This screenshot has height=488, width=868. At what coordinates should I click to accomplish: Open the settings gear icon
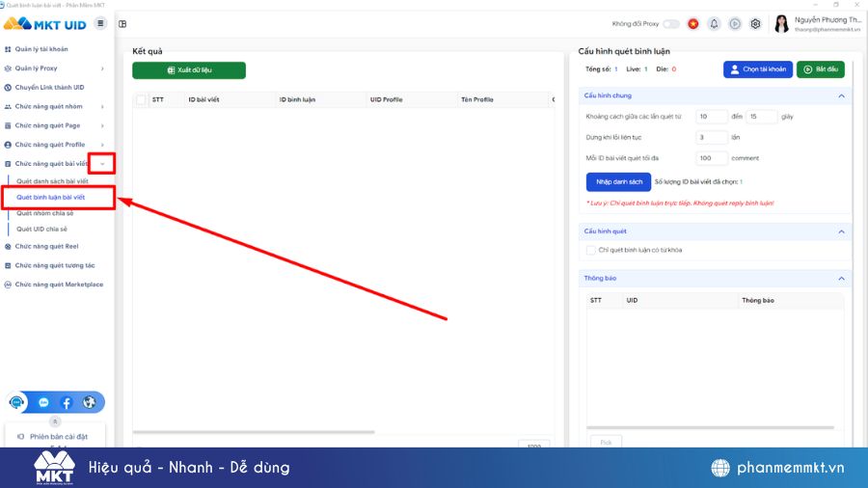click(755, 24)
